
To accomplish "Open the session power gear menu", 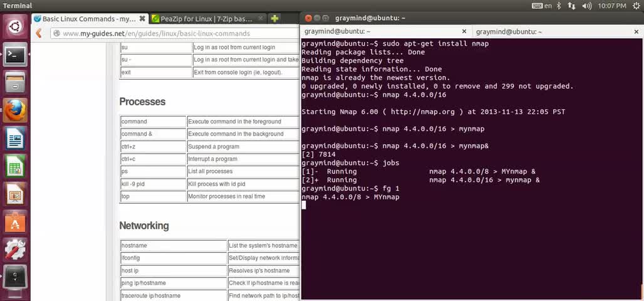I will coord(636,6).
